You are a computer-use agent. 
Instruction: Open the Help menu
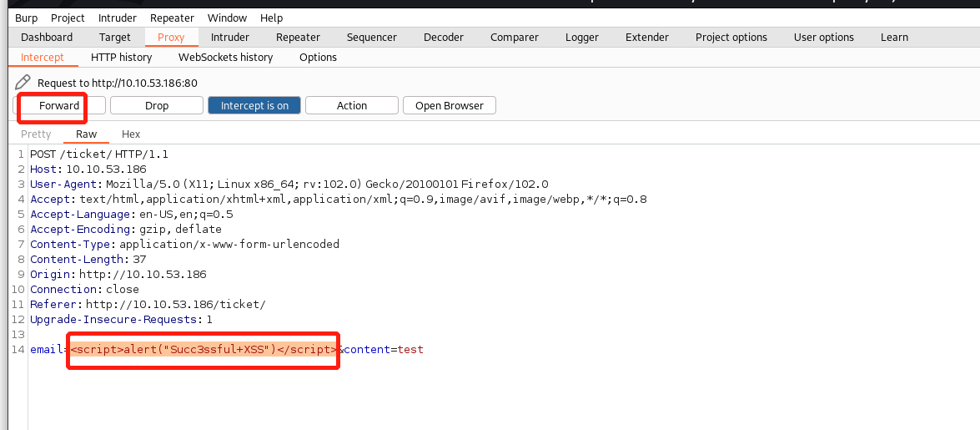pyautogui.click(x=271, y=18)
